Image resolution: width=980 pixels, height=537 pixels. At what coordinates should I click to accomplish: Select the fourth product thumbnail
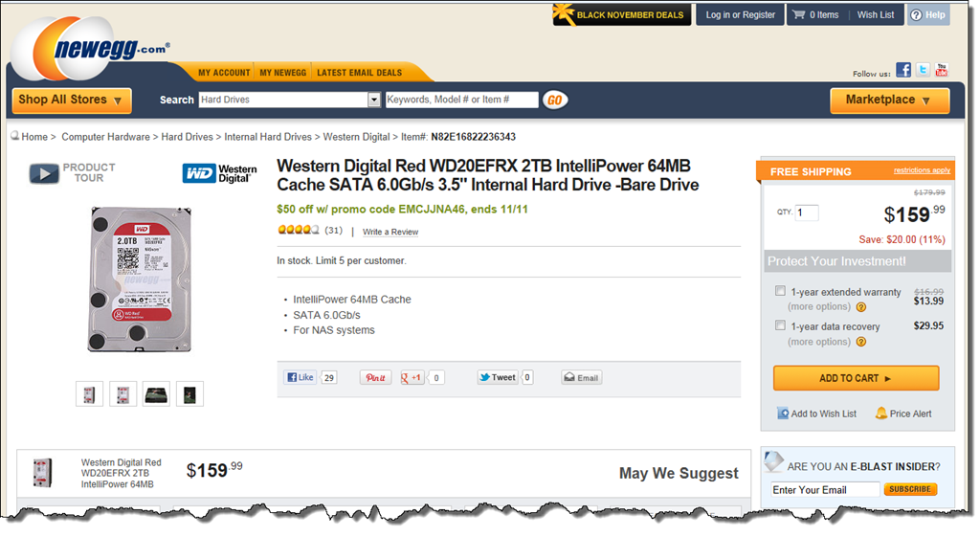[190, 394]
